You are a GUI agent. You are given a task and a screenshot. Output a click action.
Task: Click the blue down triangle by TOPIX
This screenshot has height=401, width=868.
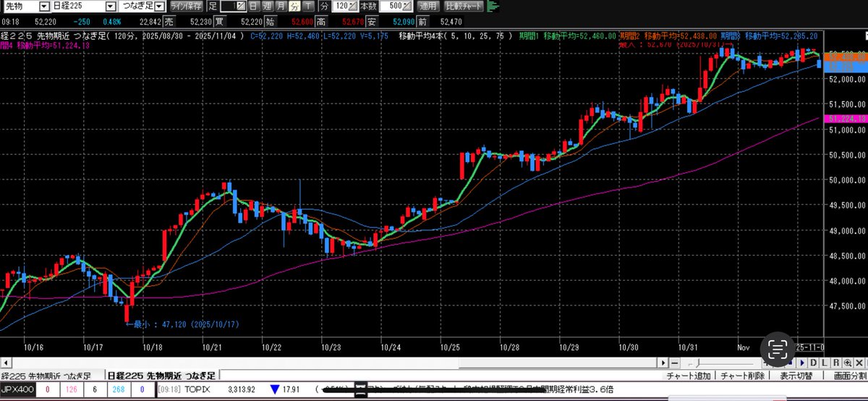275,390
